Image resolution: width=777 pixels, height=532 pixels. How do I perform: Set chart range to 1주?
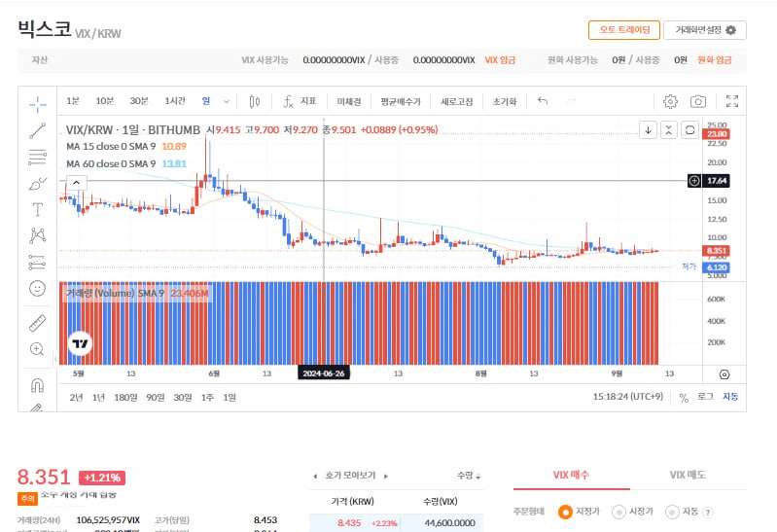207,397
